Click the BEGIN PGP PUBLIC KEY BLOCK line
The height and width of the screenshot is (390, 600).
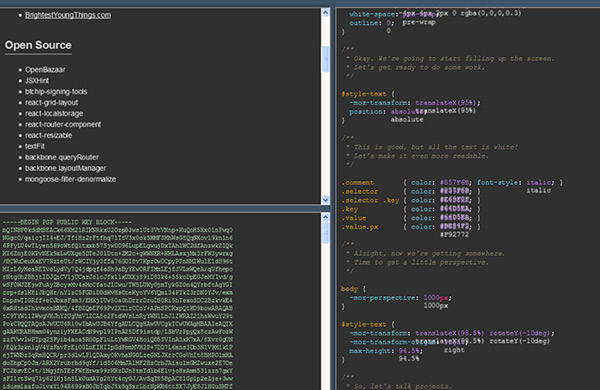click(x=67, y=222)
